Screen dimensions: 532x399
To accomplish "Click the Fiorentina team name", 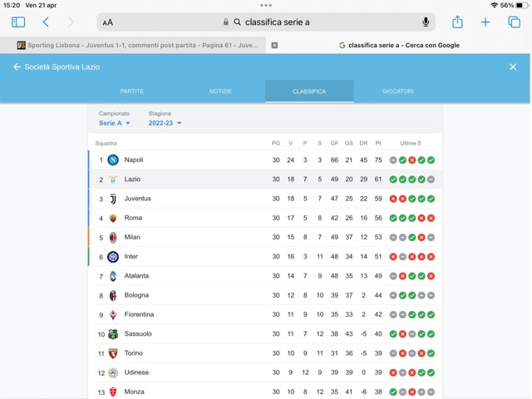I will click(139, 314).
